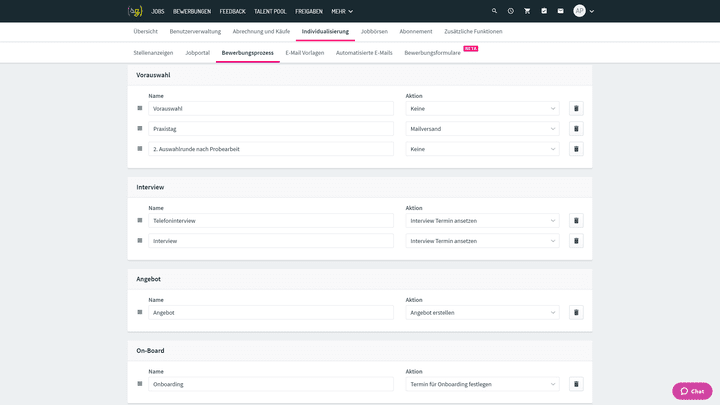This screenshot has width=720, height=405.
Task: Edit the Telefoninterview name field
Action: 271,221
